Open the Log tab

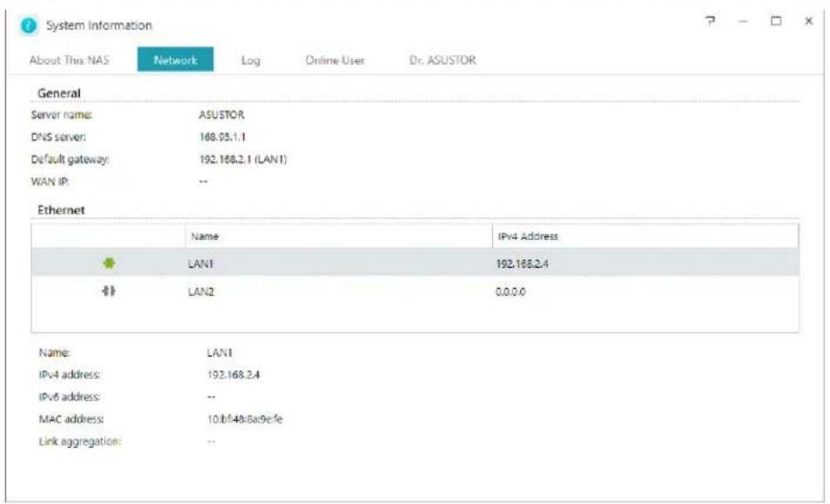tap(250, 60)
